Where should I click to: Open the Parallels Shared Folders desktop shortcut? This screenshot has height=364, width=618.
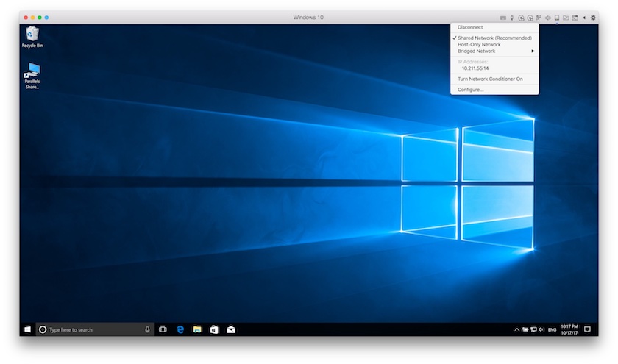point(32,76)
